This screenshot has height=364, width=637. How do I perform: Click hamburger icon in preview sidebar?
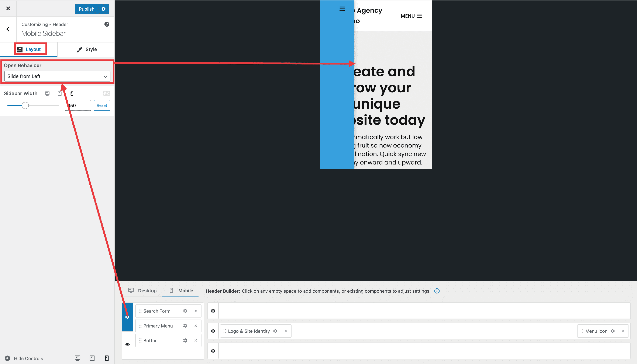342,9
